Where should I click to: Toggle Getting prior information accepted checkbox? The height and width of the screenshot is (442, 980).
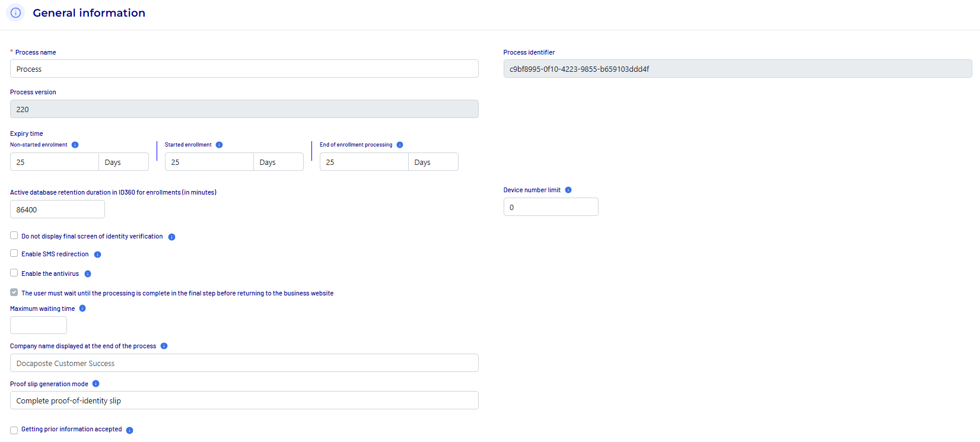click(14, 430)
